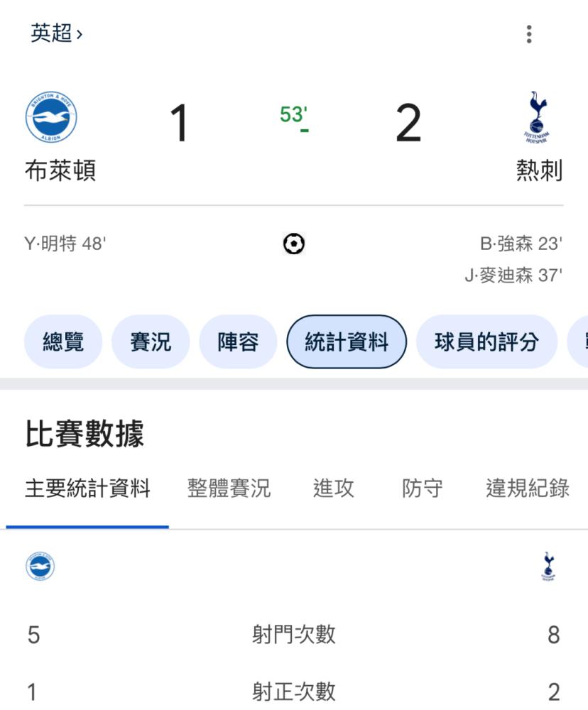Switch to the 違規紀錄 tab
Image resolution: width=588 pixels, height=710 pixels.
pyautogui.click(x=528, y=488)
